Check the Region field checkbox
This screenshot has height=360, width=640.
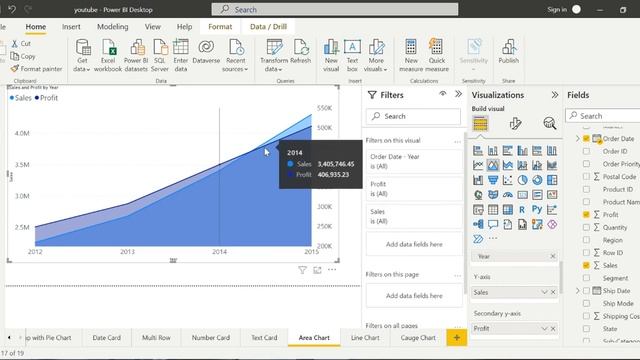tap(586, 240)
